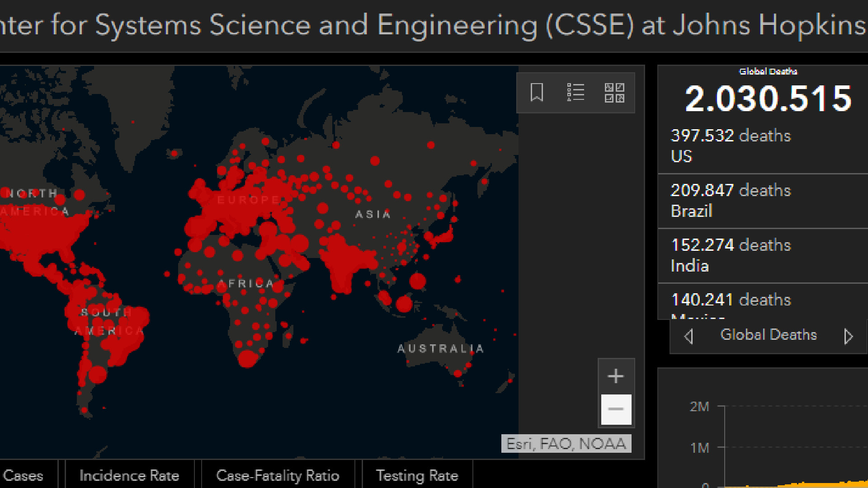
Task: Switch to the Incidence Rate tab
Action: [x=129, y=475]
